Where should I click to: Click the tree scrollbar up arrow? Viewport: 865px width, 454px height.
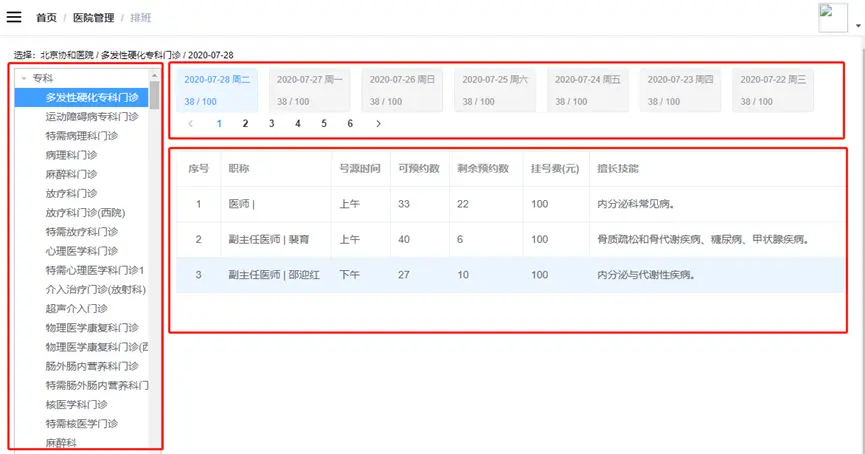pos(154,76)
